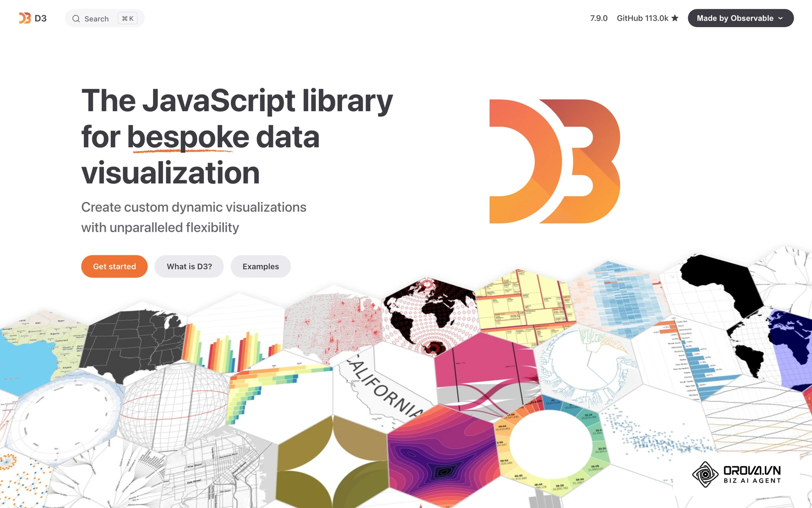
Task: Click the Get started button
Action: click(114, 266)
